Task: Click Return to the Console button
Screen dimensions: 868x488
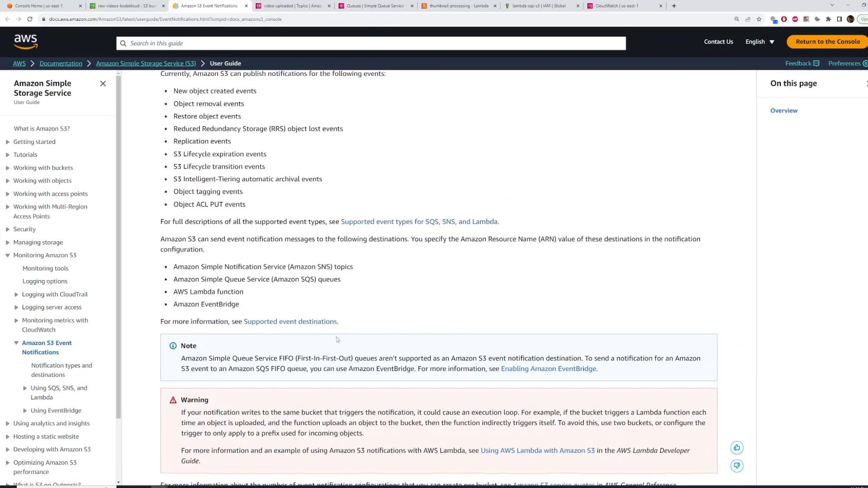Action: click(827, 42)
